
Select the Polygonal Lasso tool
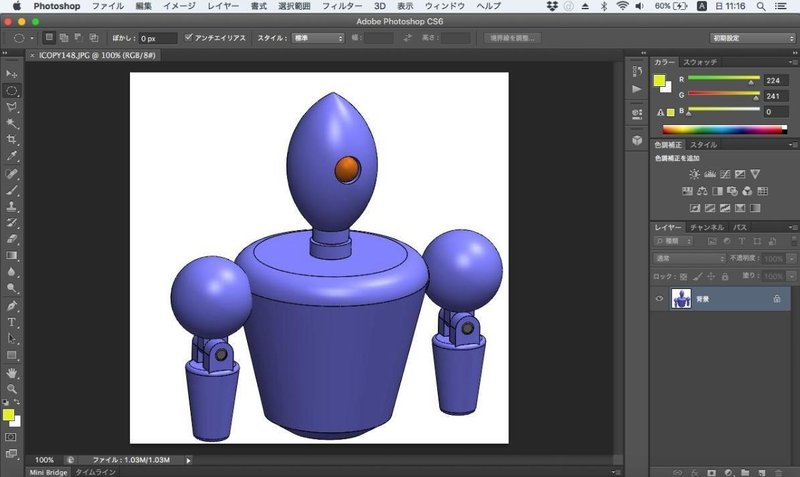click(x=12, y=107)
